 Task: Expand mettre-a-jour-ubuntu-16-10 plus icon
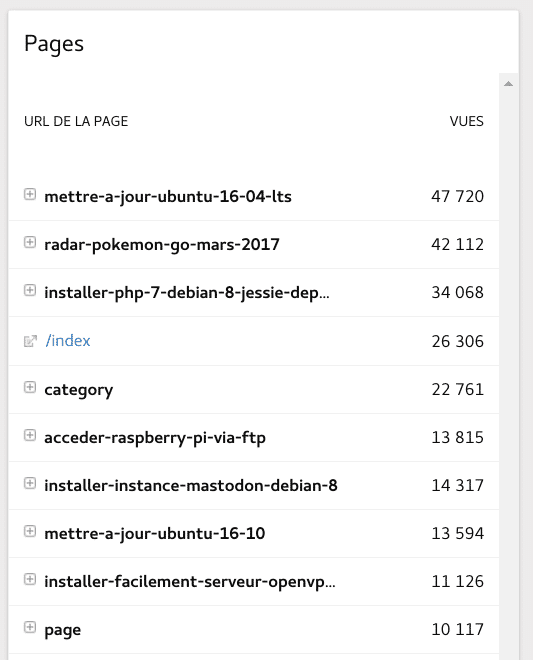click(29, 531)
